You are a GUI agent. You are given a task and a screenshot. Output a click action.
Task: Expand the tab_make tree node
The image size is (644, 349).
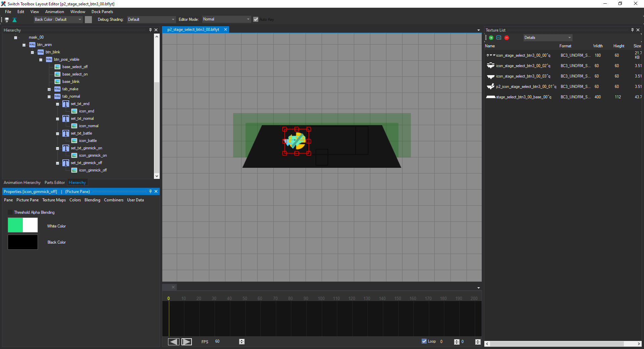point(49,89)
